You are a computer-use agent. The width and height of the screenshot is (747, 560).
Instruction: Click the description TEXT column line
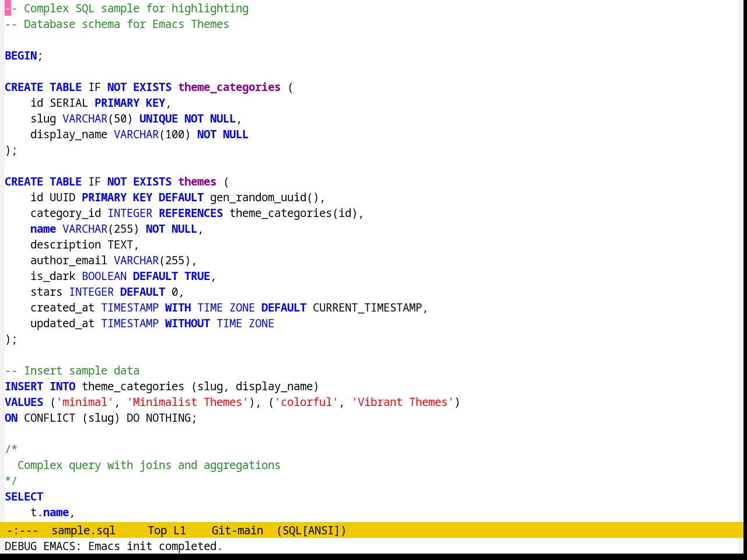point(85,244)
